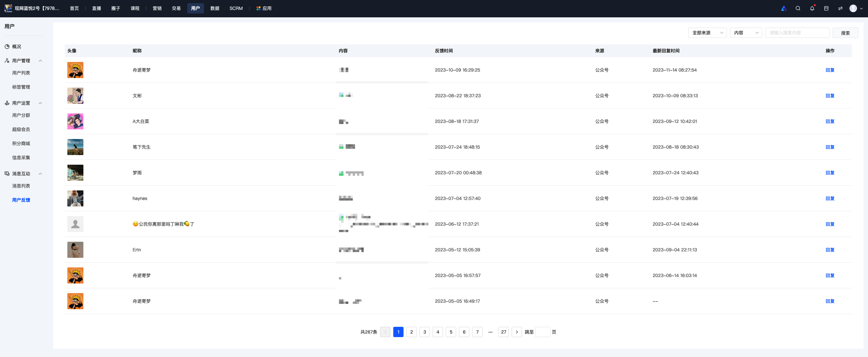Click the colorful 应用 apps icon
The image size is (868, 357).
tap(259, 8)
